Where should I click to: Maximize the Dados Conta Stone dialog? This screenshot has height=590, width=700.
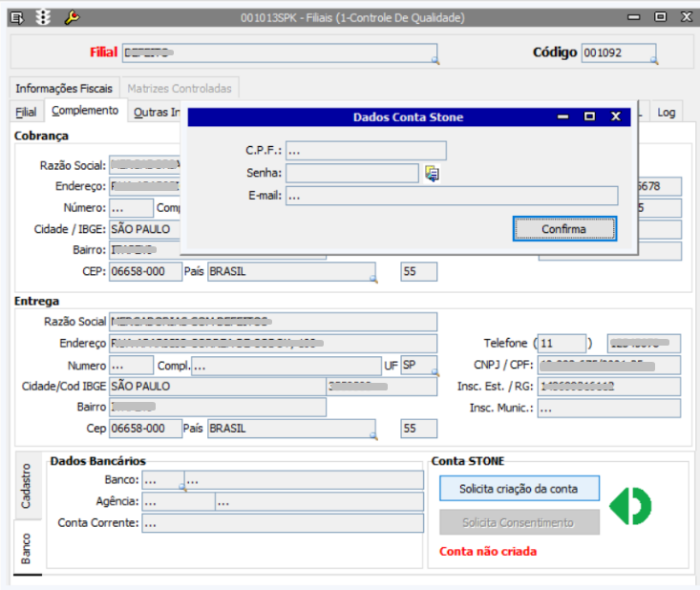point(589,116)
